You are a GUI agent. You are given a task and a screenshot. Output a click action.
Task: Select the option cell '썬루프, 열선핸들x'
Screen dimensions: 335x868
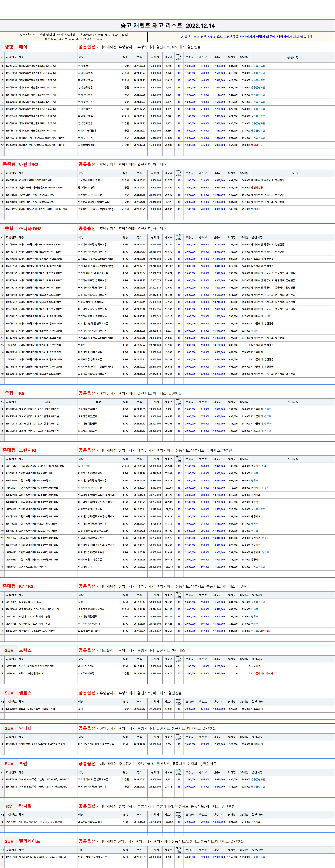tap(261, 631)
